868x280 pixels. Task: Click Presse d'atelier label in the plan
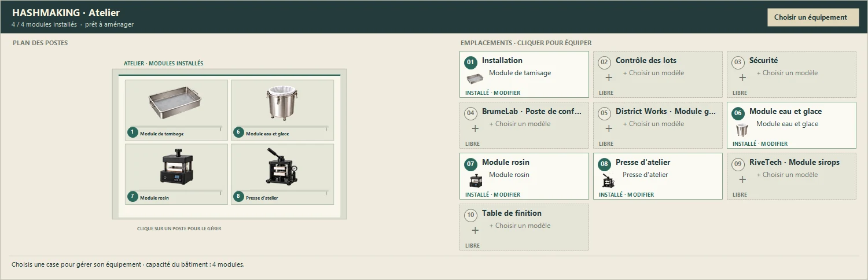262,197
